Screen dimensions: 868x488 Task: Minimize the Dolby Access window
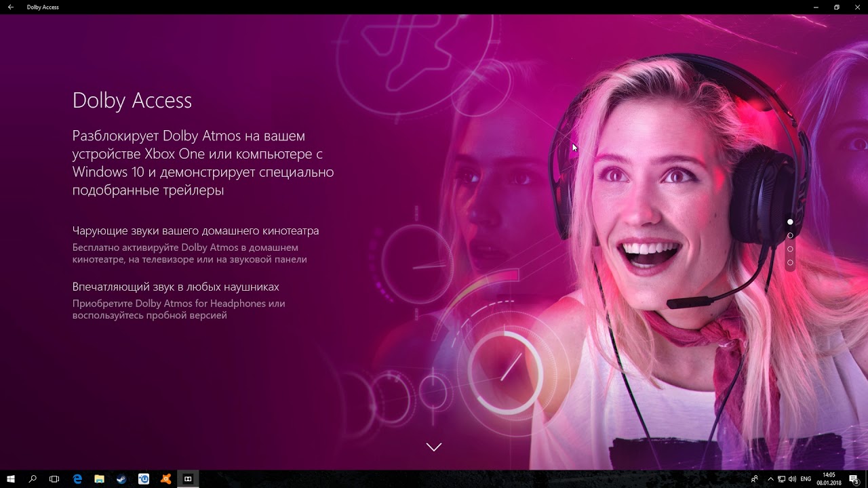click(x=815, y=7)
